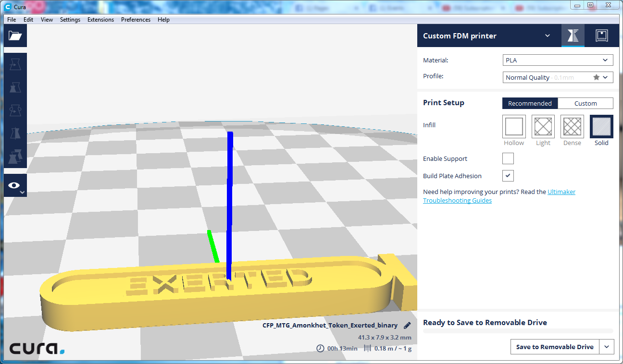Click the 0.18 m / ~ 1 g estimate
Screen dimensions: 623x364
click(393, 349)
